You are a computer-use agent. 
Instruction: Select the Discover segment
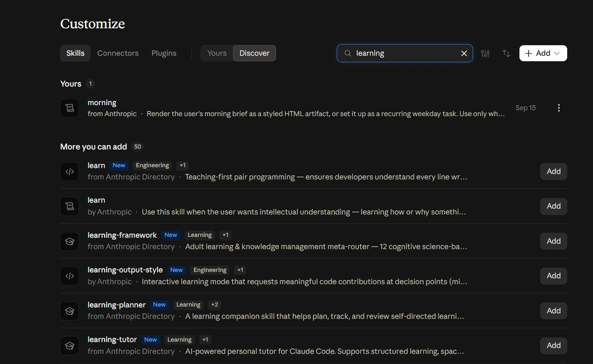click(x=254, y=53)
